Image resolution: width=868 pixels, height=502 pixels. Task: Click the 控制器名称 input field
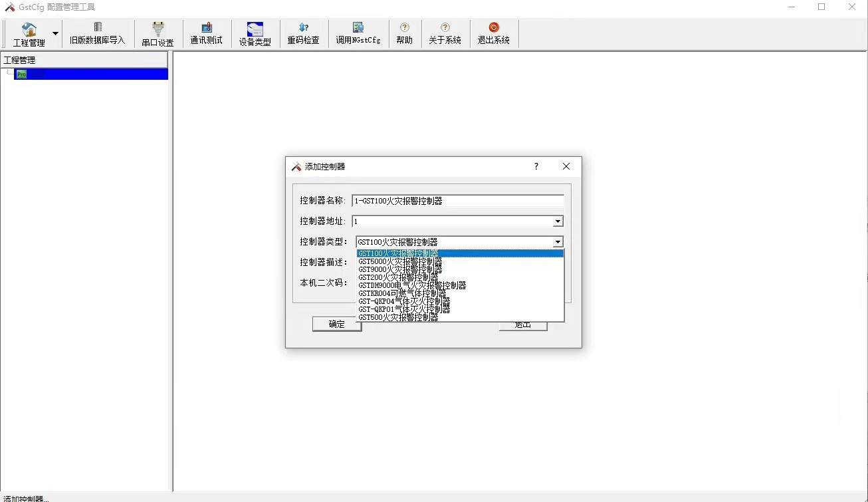pyautogui.click(x=457, y=201)
